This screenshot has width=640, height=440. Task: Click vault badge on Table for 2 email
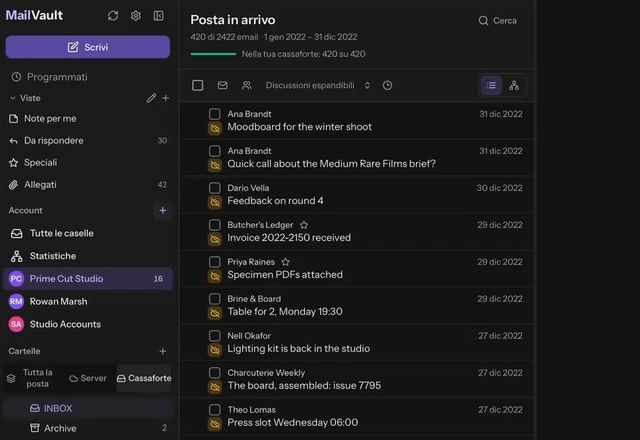pos(215,313)
